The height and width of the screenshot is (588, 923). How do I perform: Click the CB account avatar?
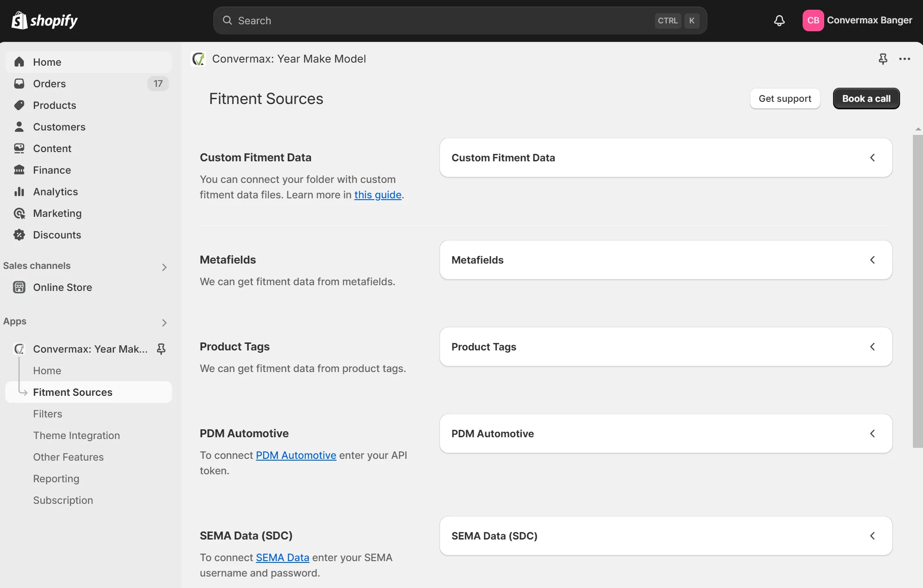coord(813,20)
